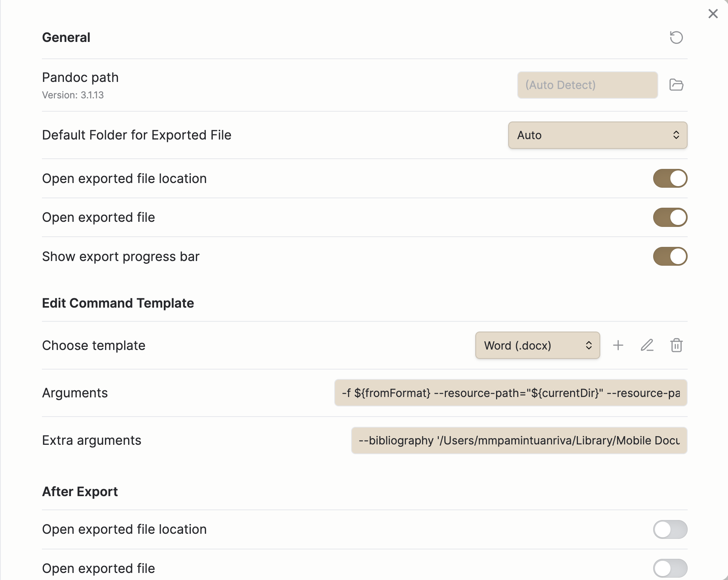The image size is (728, 580).
Task: Enable After Export Open exported file switch
Action: pyautogui.click(x=670, y=568)
